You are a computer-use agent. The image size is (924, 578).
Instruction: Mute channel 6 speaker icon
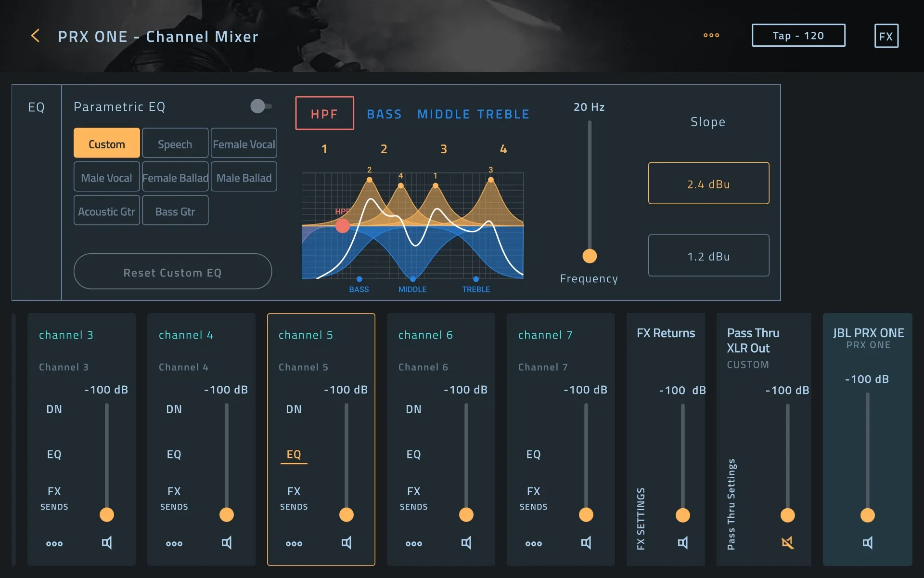click(x=466, y=542)
